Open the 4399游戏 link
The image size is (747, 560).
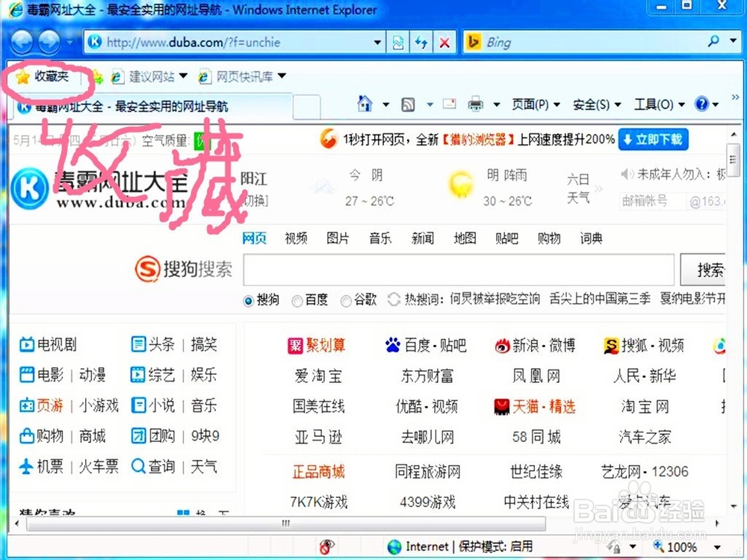[x=427, y=502]
